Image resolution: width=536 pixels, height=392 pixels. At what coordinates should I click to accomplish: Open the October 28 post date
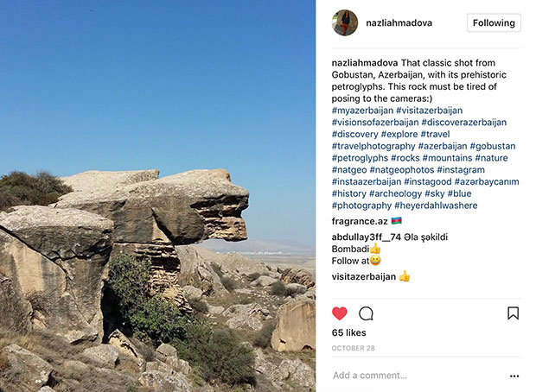[x=353, y=348]
